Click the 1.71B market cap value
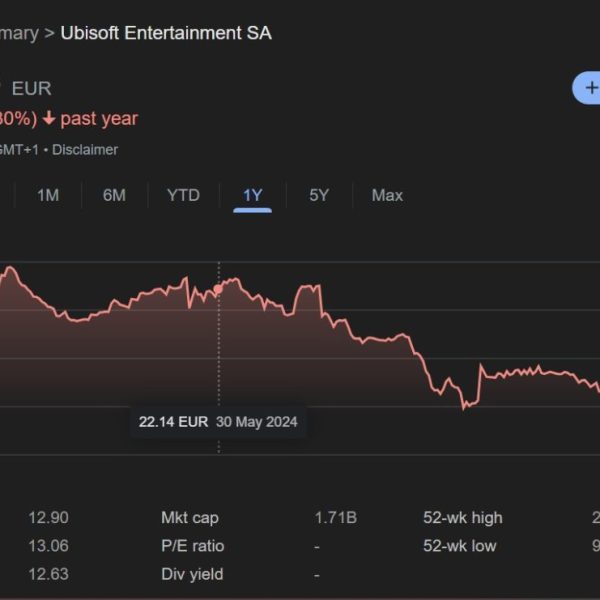 tap(336, 518)
